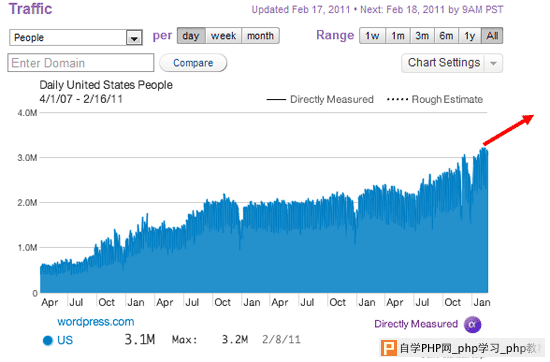550x362 pixels.
Task: Switch to per week view
Action: click(x=223, y=36)
